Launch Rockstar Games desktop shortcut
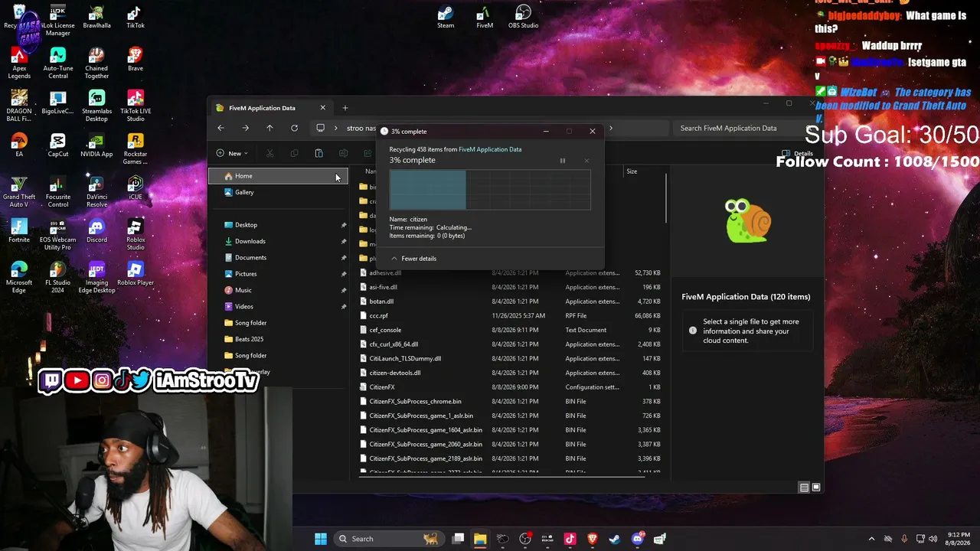The width and height of the screenshot is (980, 551). [x=135, y=149]
